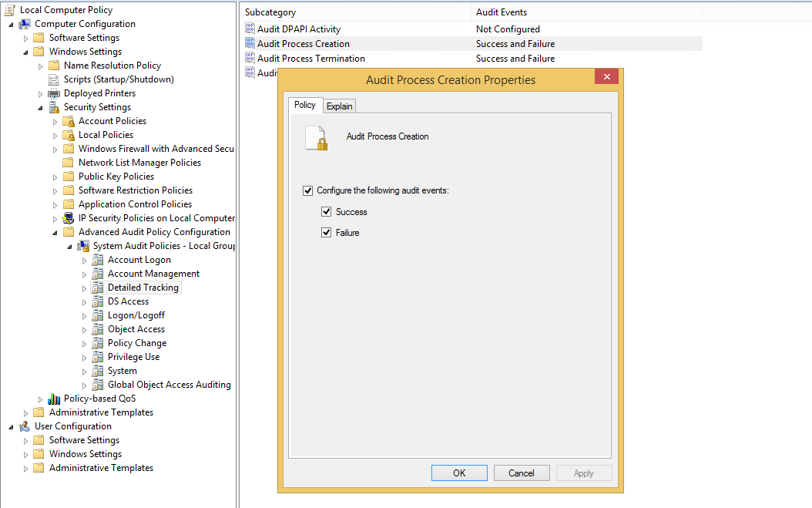Expand the Administrative Templates under Computer Configuration
Screen dimensions: 812x508
tap(26, 413)
